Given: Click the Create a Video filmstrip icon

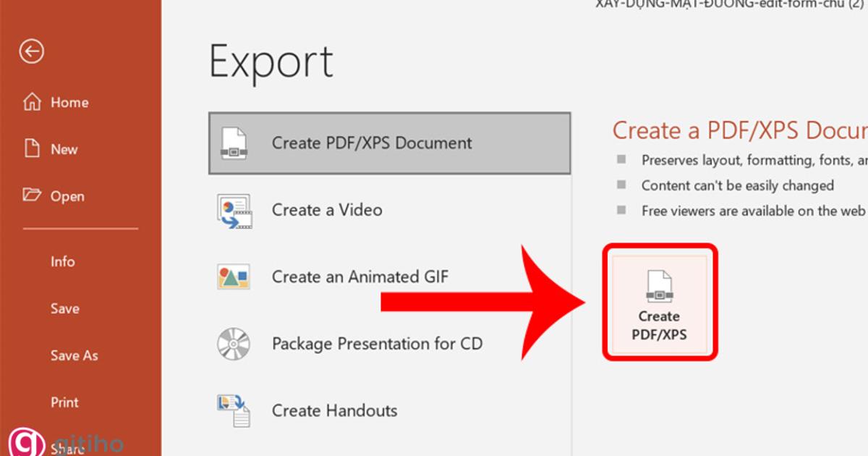Looking at the screenshot, I should [233, 209].
